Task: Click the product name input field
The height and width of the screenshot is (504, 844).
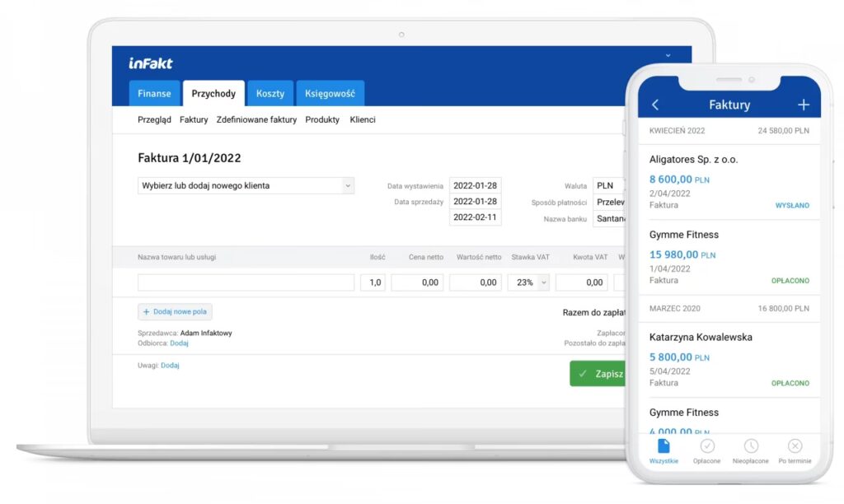Action: (246, 282)
